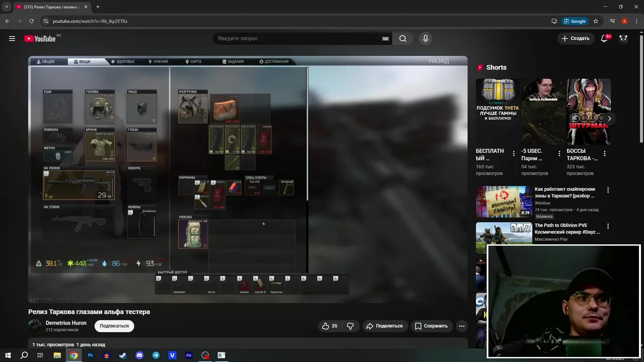
Task: Open a new browser tab
Action: coord(98,7)
